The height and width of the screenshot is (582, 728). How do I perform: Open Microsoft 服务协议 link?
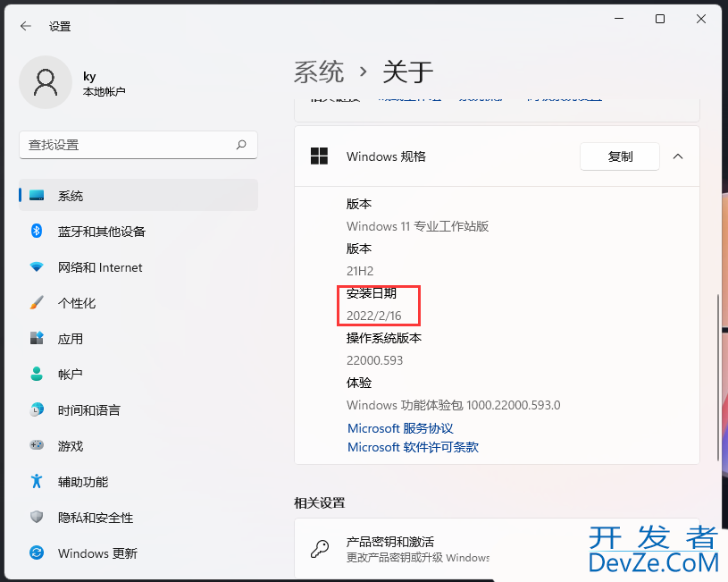pyautogui.click(x=400, y=428)
